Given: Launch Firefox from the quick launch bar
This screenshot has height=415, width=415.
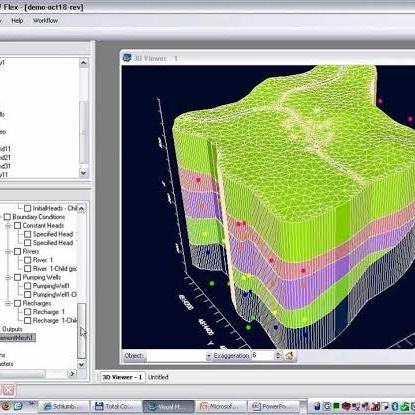Looking at the screenshot, I should click(x=6, y=406).
